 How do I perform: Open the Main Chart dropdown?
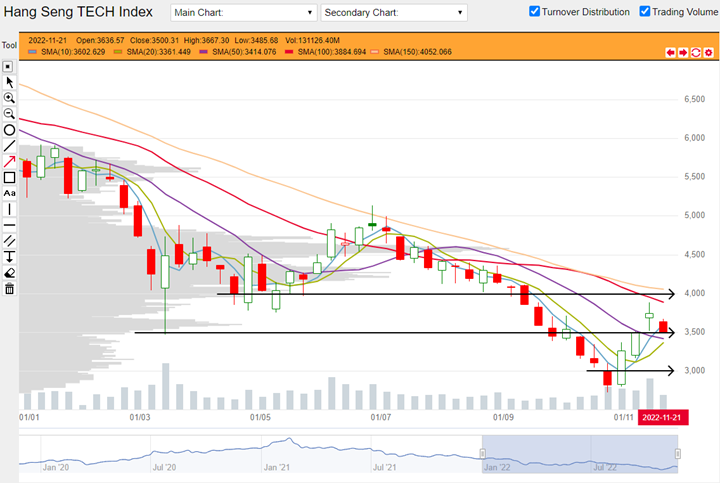[x=244, y=12]
